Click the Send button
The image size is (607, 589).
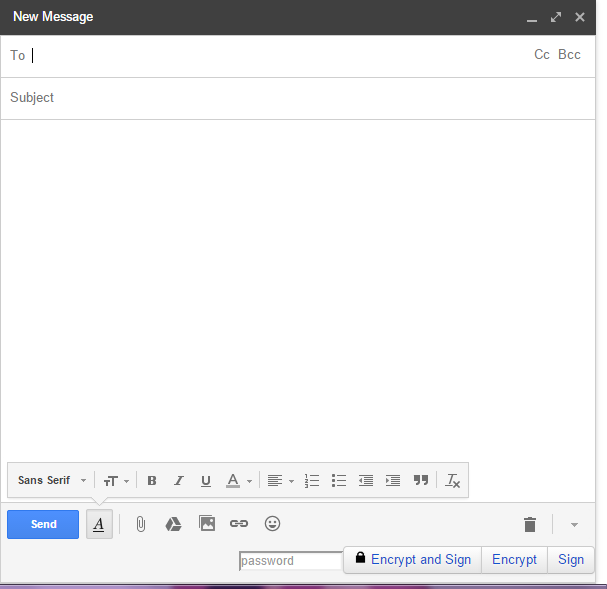43,524
